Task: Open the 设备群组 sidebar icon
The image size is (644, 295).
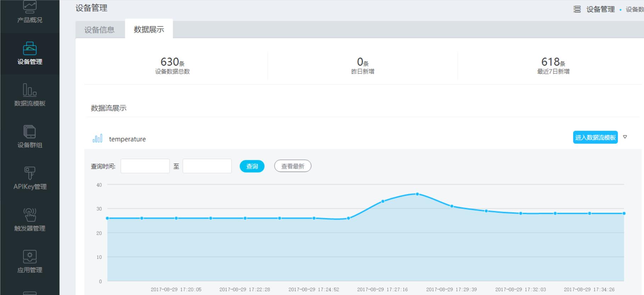Action: coord(30,132)
